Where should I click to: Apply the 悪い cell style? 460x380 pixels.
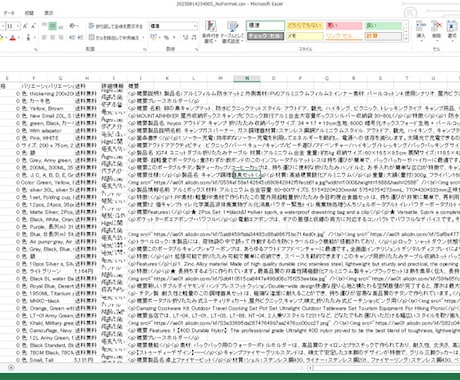(344, 26)
